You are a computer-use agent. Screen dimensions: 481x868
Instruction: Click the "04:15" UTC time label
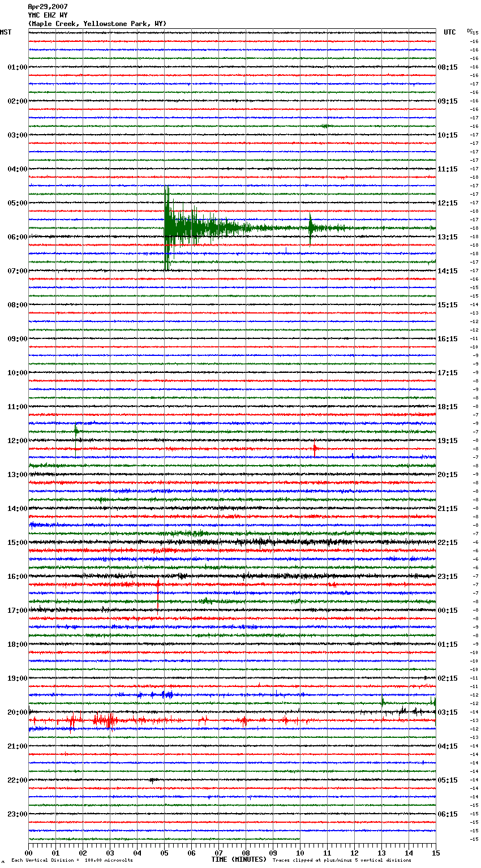[448, 746]
